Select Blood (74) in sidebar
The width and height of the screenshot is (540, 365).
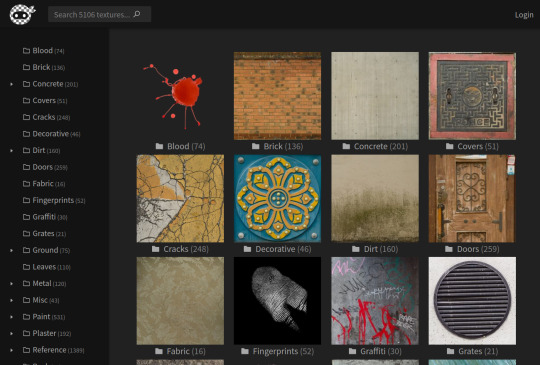[43, 51]
